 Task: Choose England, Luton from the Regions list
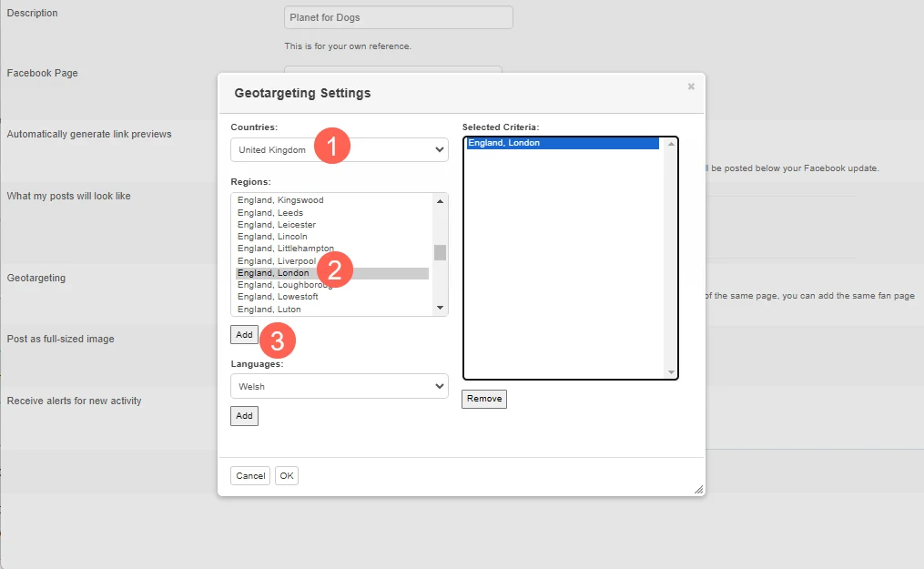[x=269, y=310]
